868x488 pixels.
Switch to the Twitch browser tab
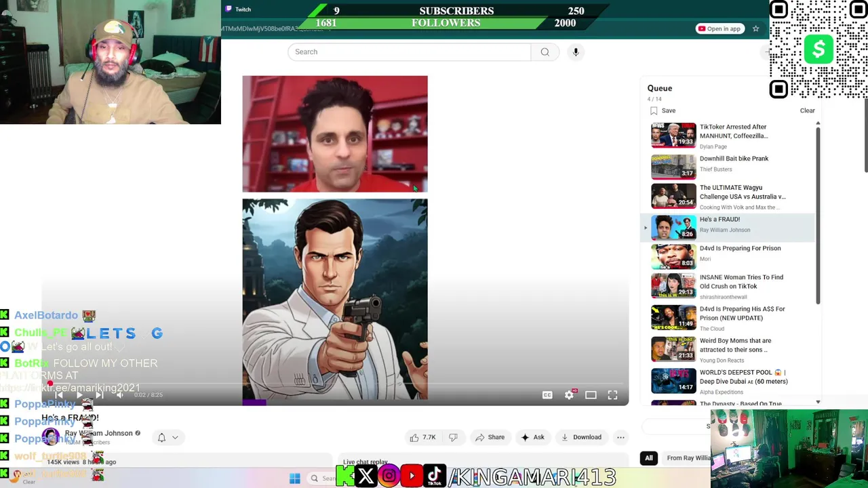[239, 9]
